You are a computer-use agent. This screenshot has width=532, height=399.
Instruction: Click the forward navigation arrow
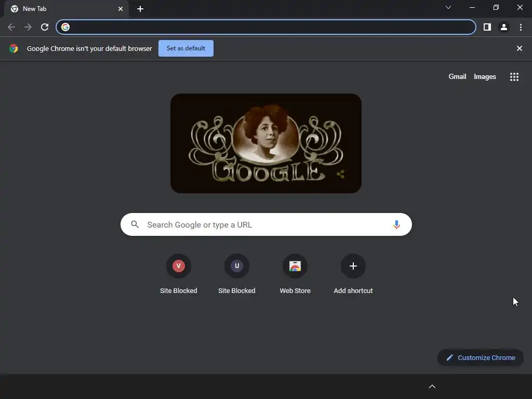coord(28,27)
